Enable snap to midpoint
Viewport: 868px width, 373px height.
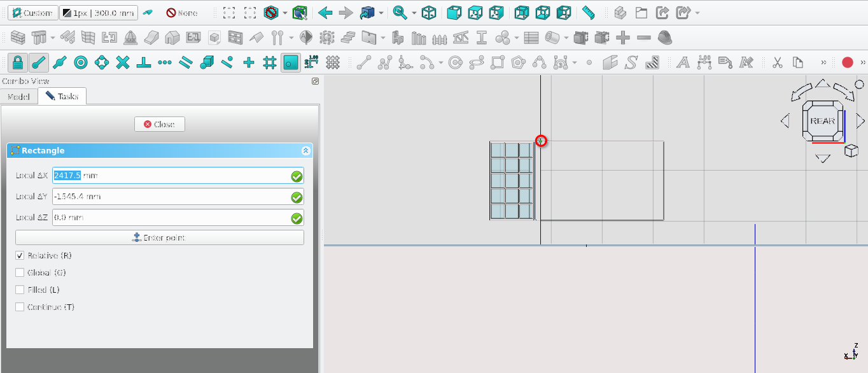click(60, 62)
